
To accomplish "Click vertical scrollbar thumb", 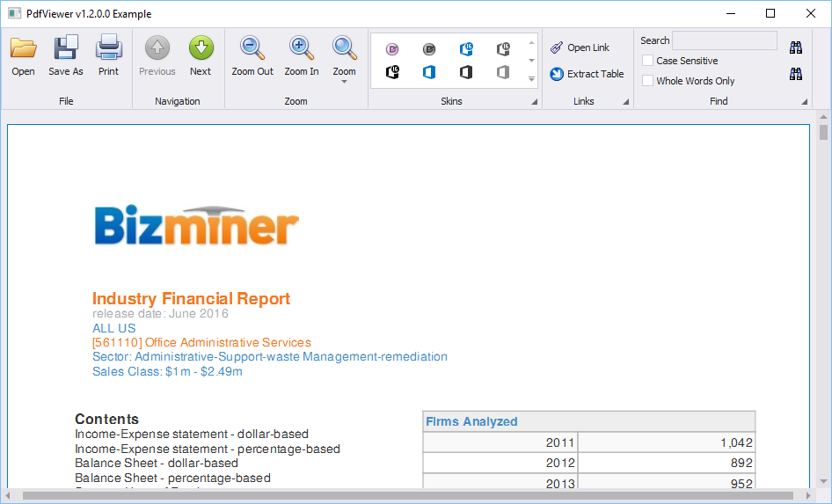I will tap(823, 132).
